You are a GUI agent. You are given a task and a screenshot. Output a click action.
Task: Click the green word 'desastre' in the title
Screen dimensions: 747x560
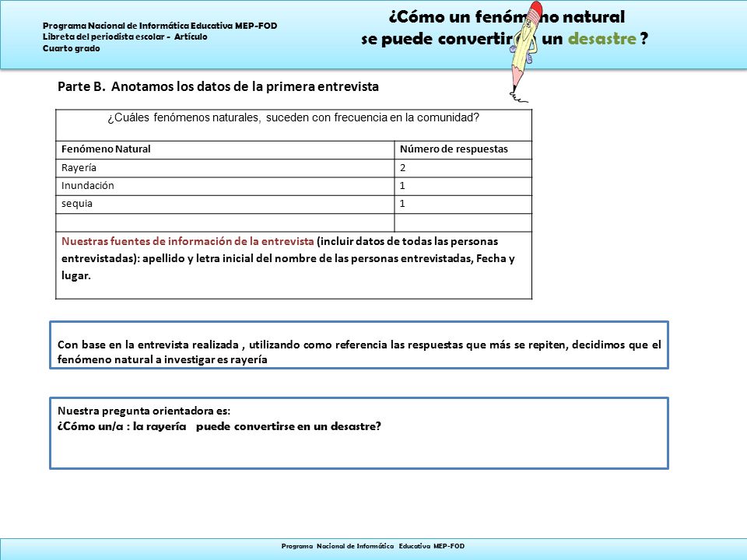(601, 39)
